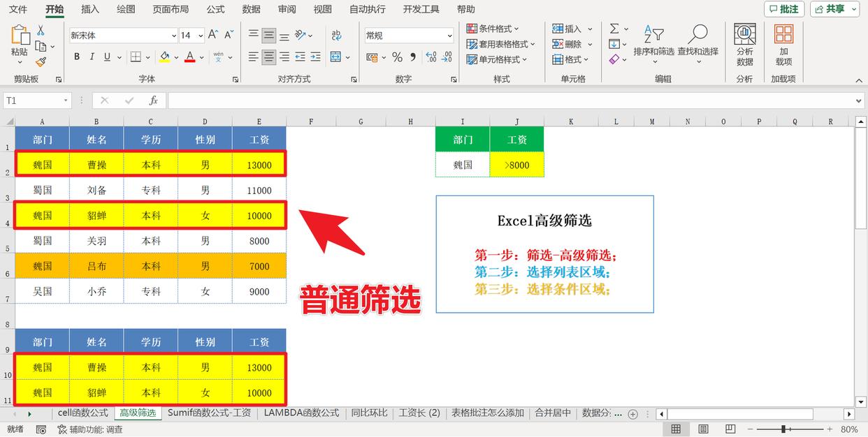This screenshot has width=868, height=437.
Task: Click the decrease indent icon
Action: tap(301, 57)
